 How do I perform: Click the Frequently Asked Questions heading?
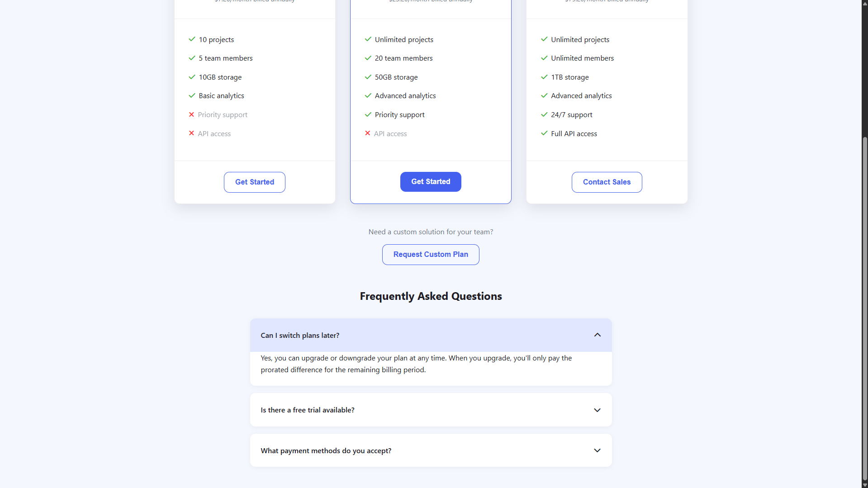point(430,296)
